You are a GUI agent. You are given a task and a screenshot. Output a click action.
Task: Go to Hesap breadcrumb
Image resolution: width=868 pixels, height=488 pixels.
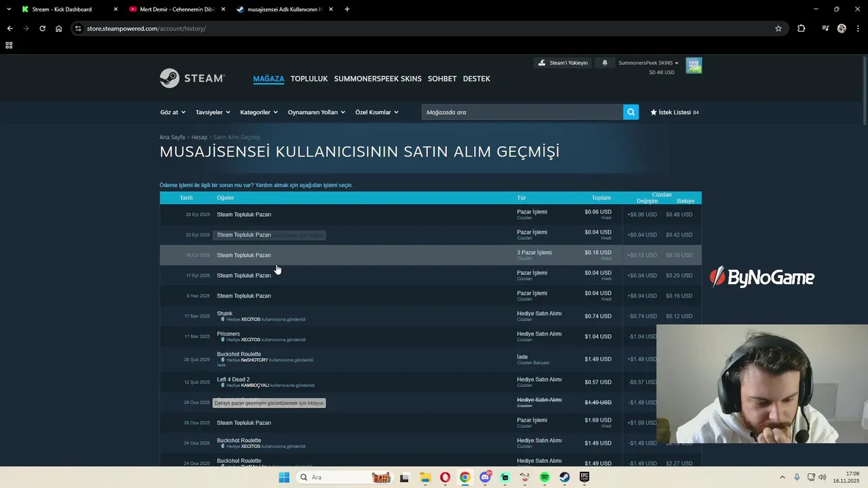[x=199, y=137]
